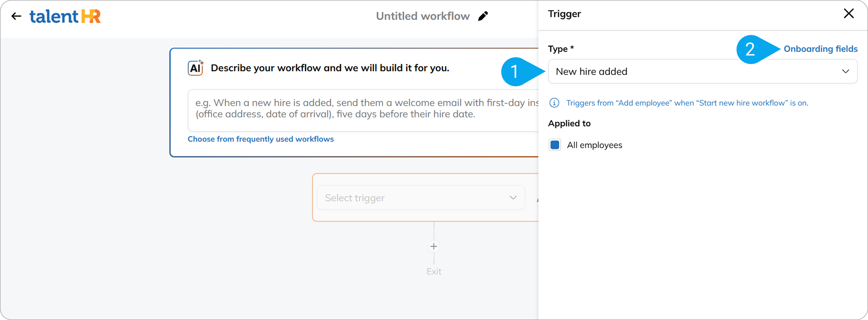The width and height of the screenshot is (868, 320).
Task: Go back using the left arrow
Action: pos(16,16)
